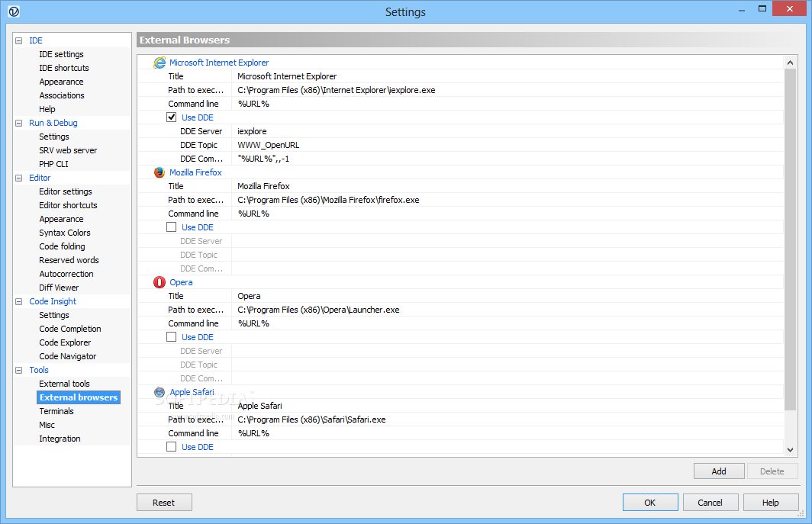Collapse the IDE tree section
The image size is (812, 524).
coord(19,40)
